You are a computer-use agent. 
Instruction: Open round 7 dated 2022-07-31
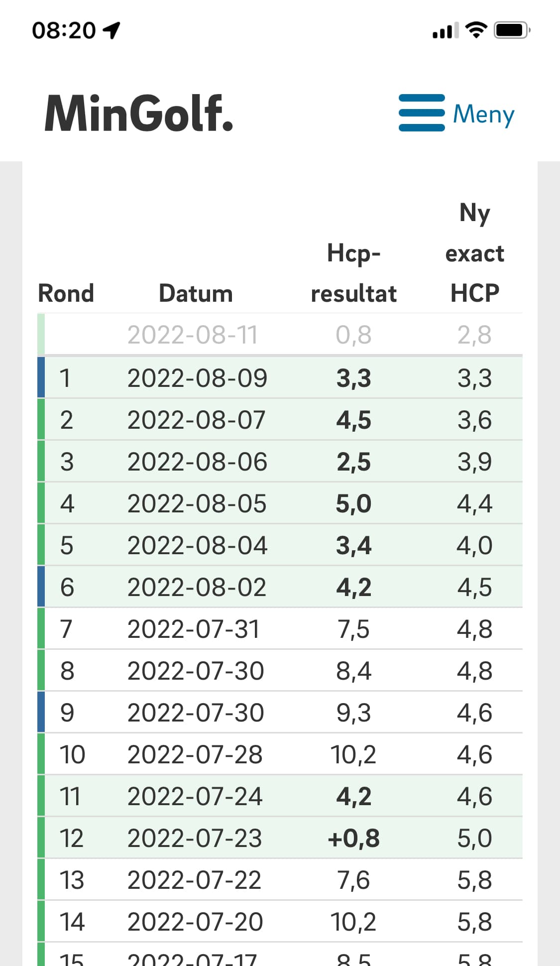click(280, 628)
